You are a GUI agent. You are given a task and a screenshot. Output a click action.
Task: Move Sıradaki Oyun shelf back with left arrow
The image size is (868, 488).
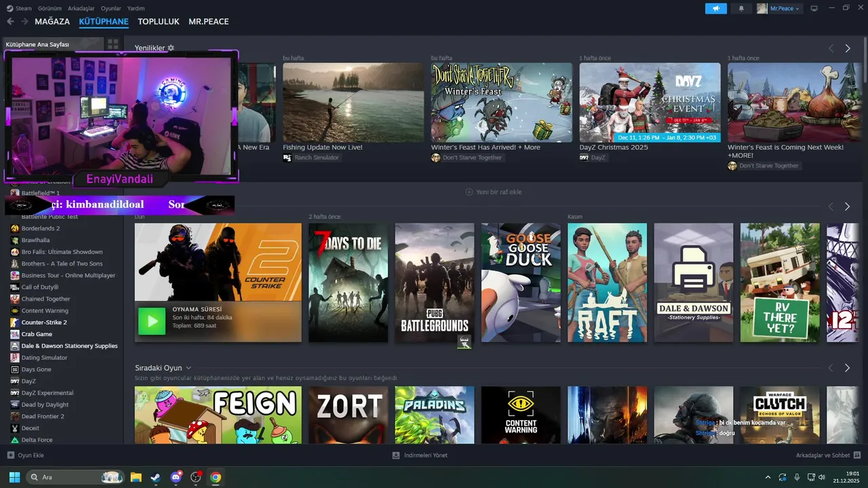pyautogui.click(x=831, y=368)
